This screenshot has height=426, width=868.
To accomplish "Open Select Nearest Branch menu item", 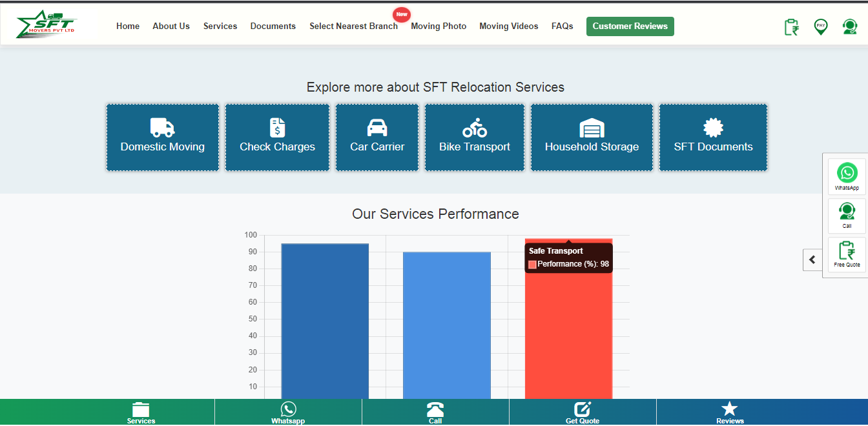I will (x=353, y=26).
